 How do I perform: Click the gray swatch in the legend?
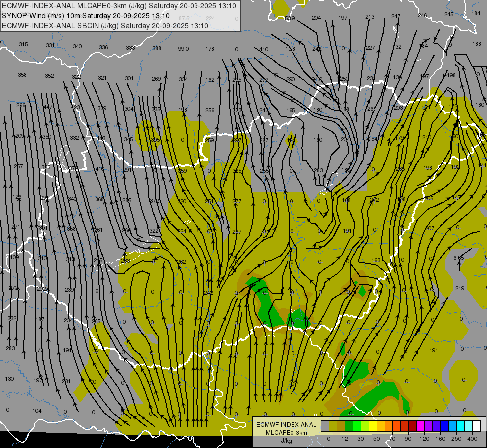pyautogui.click(x=325, y=426)
